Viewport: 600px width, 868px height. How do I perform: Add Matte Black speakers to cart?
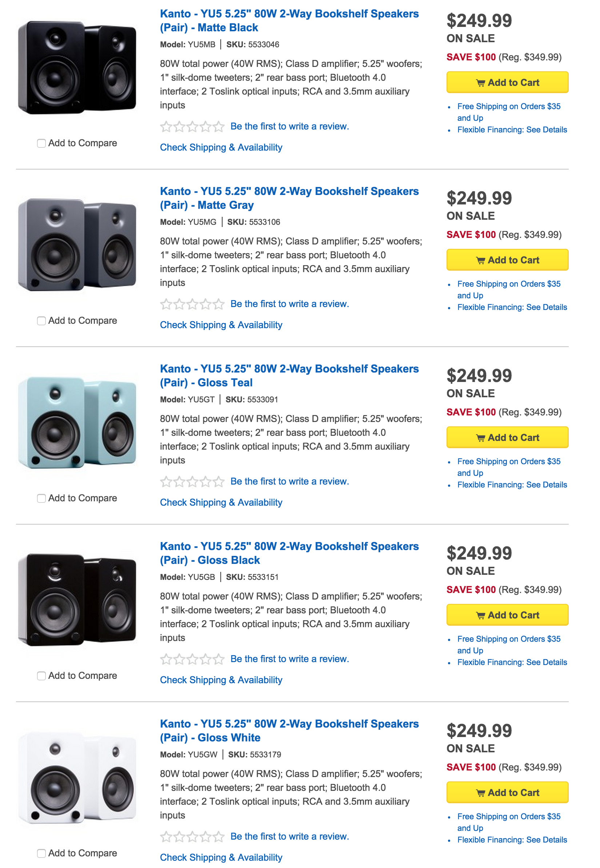pos(507,82)
